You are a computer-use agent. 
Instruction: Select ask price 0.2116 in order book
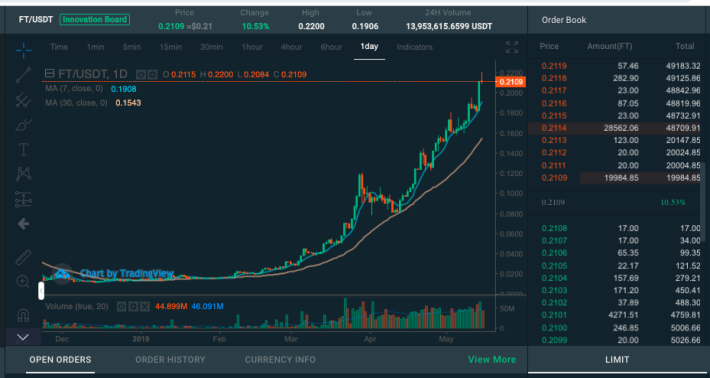click(x=554, y=103)
